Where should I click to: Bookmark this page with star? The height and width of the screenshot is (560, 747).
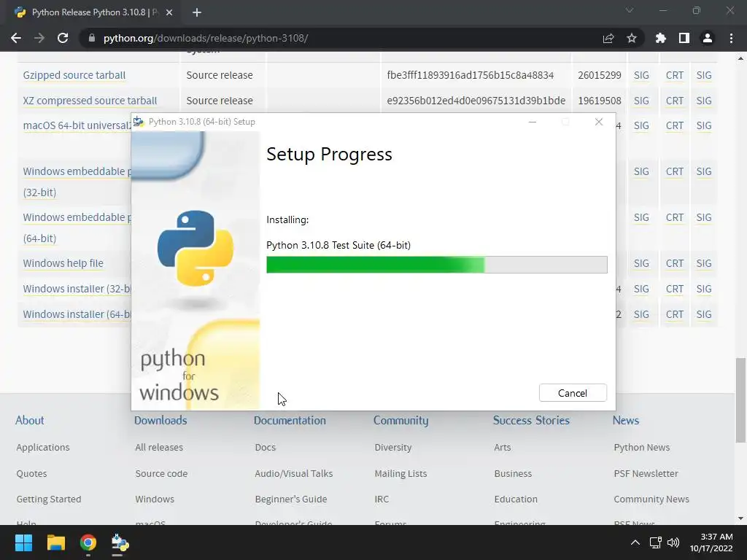point(631,38)
